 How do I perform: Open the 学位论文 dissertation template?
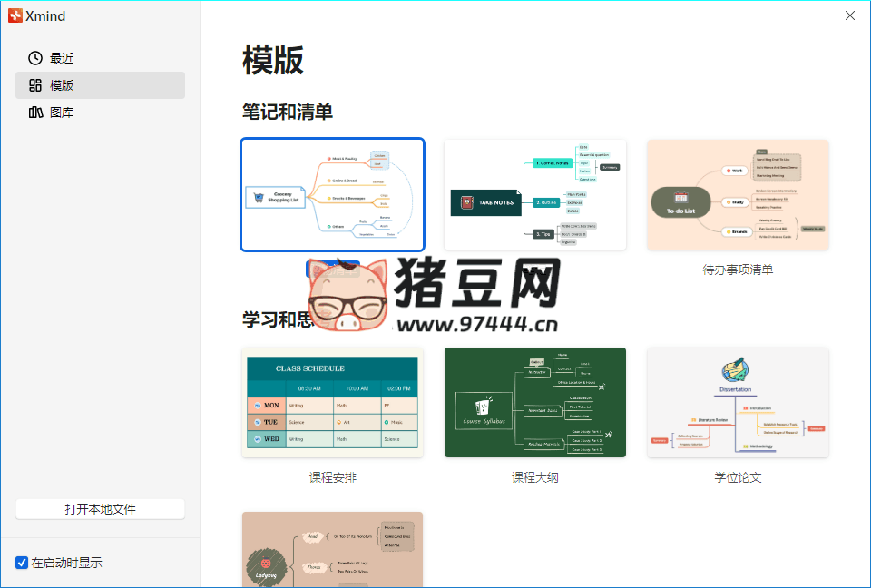pos(737,402)
